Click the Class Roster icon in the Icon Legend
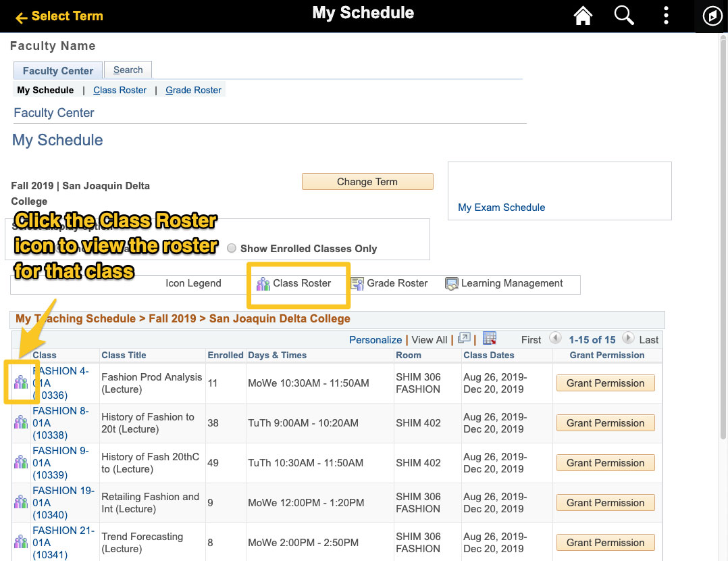 (263, 284)
